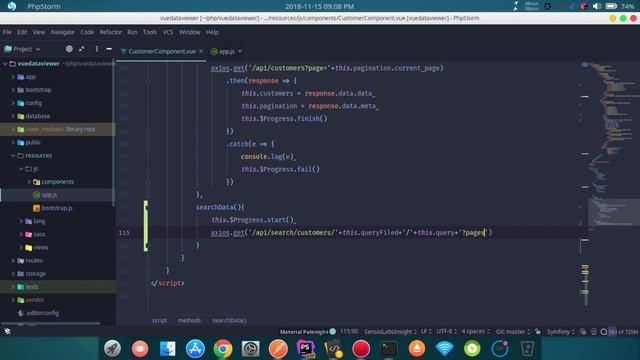This screenshot has height=360, width=640.
Task: Open the system settings gear app in dock
Action: click(251, 349)
